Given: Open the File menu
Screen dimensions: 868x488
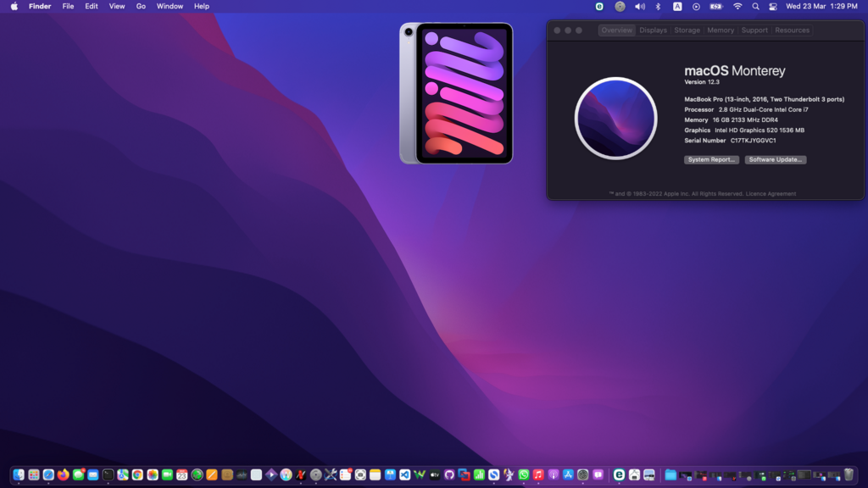Looking at the screenshot, I should [x=68, y=7].
